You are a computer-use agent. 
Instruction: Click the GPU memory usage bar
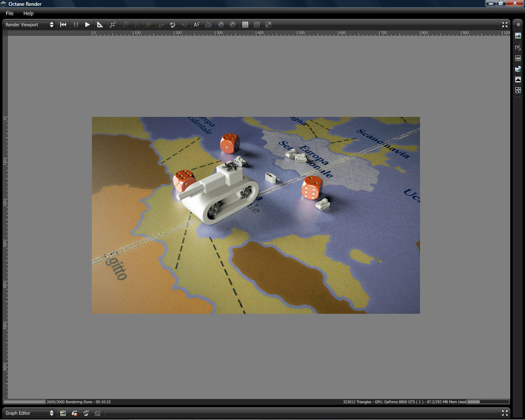[x=488, y=402]
